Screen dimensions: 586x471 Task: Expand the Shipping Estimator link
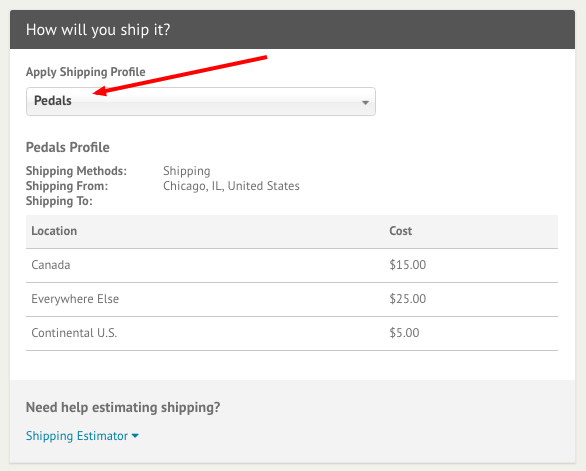point(77,436)
